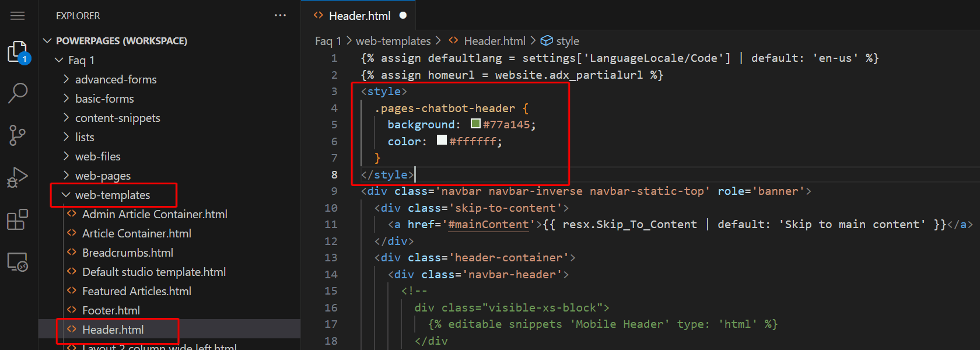The width and height of the screenshot is (980, 350).
Task: Click the closing </style> tag
Action: (387, 175)
